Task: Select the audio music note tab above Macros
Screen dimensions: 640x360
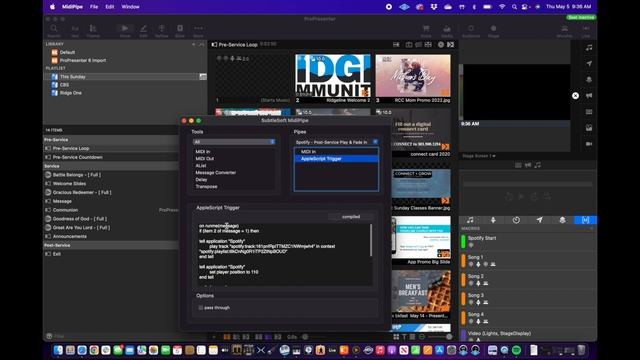Action: (x=470, y=220)
